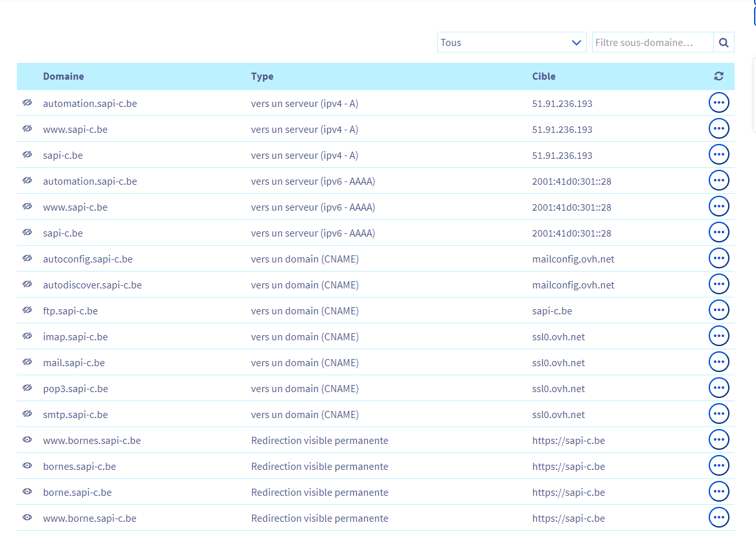Viewport: 756px width, 536px height.
Task: Click the Cible column header
Action: pos(544,76)
